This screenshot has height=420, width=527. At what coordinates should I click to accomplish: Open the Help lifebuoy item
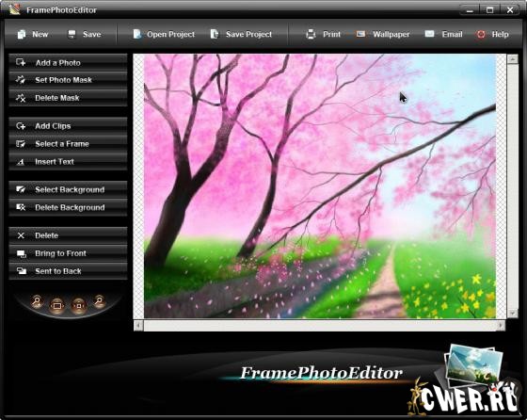pyautogui.click(x=492, y=34)
